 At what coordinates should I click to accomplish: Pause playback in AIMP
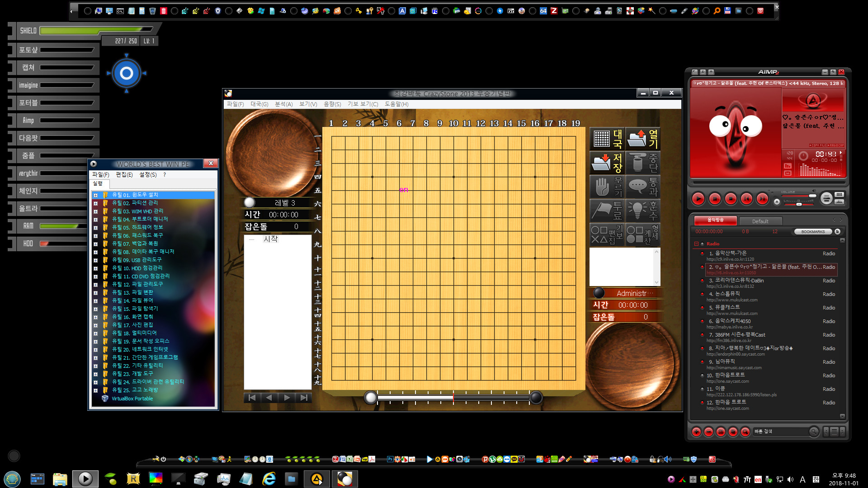(715, 199)
